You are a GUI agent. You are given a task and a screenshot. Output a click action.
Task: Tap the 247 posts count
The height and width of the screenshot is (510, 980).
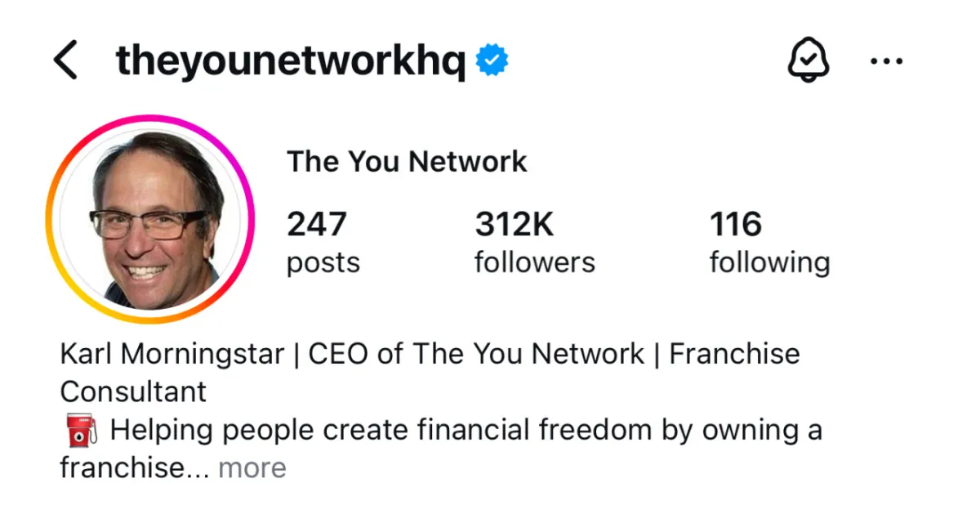317,224
